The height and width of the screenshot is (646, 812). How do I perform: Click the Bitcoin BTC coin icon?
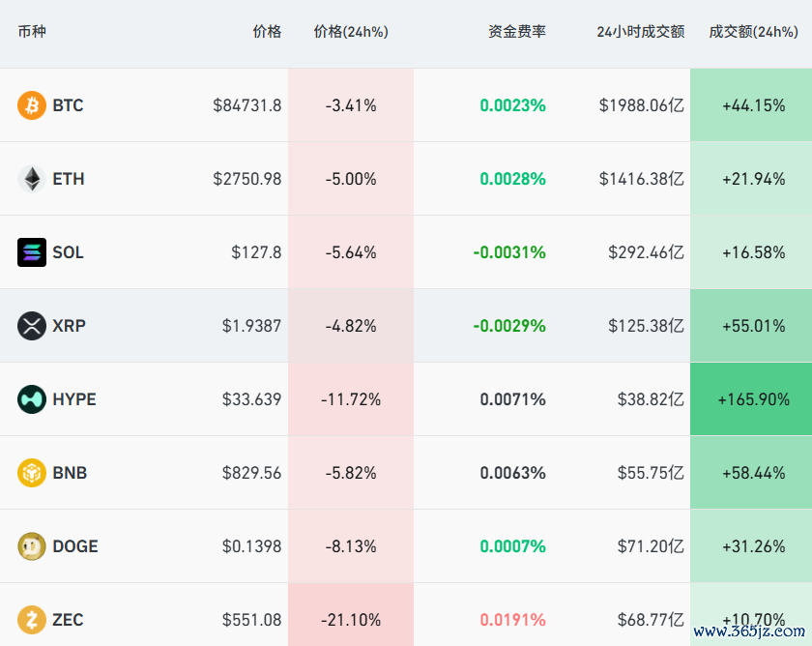[32, 105]
